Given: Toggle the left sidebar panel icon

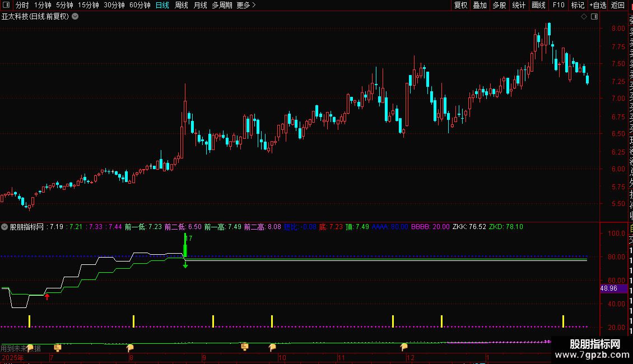Looking at the screenshot, I should [x=6, y=5].
